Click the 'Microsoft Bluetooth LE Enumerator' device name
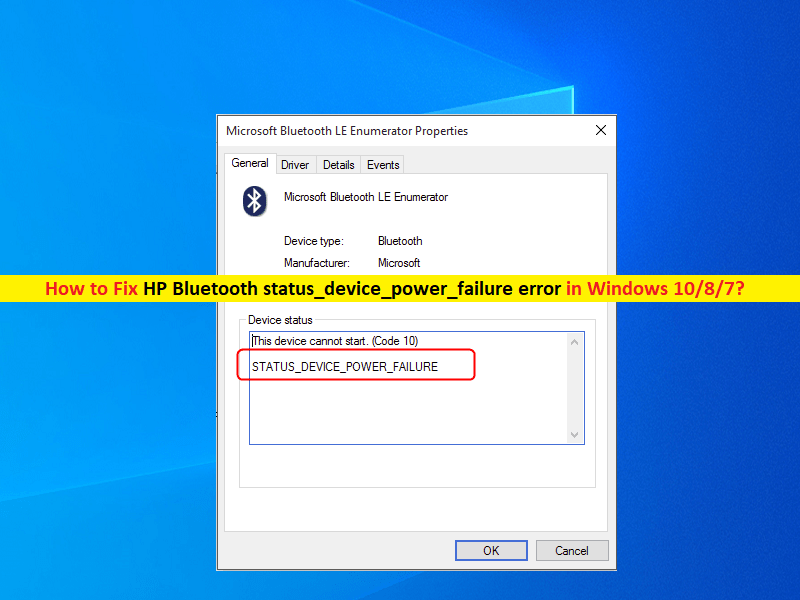The height and width of the screenshot is (600, 800). coord(366,197)
